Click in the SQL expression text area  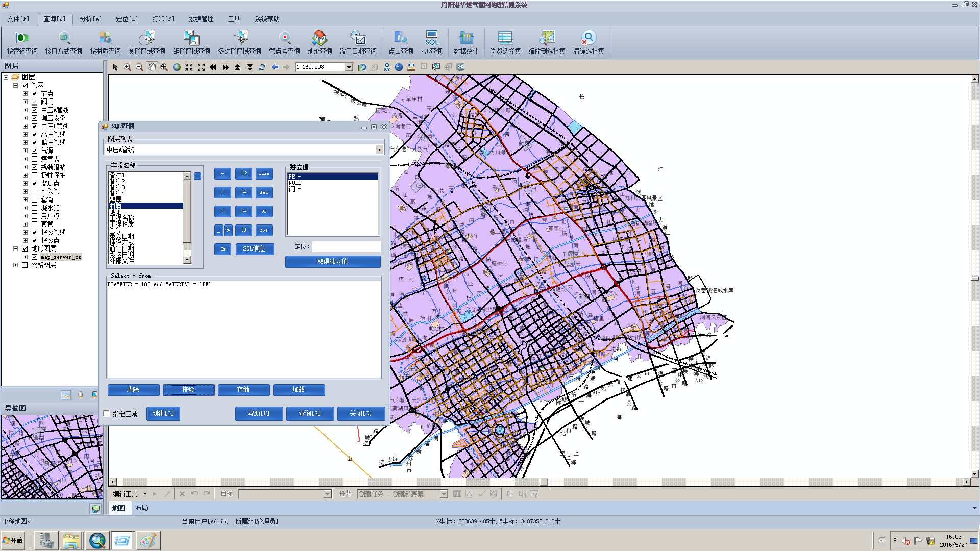click(x=244, y=329)
